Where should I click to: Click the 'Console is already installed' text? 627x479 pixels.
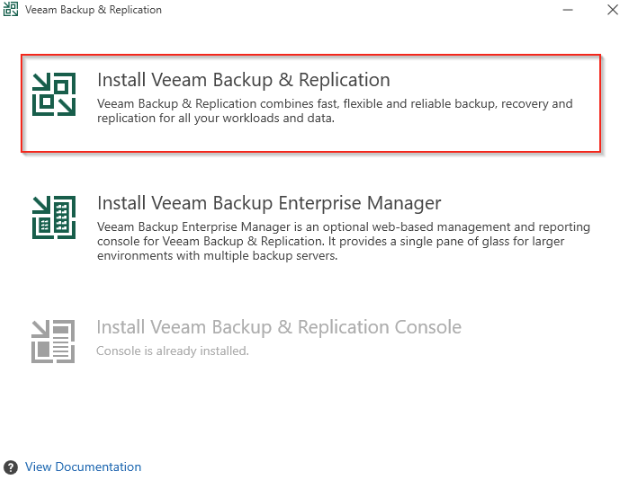point(172,351)
